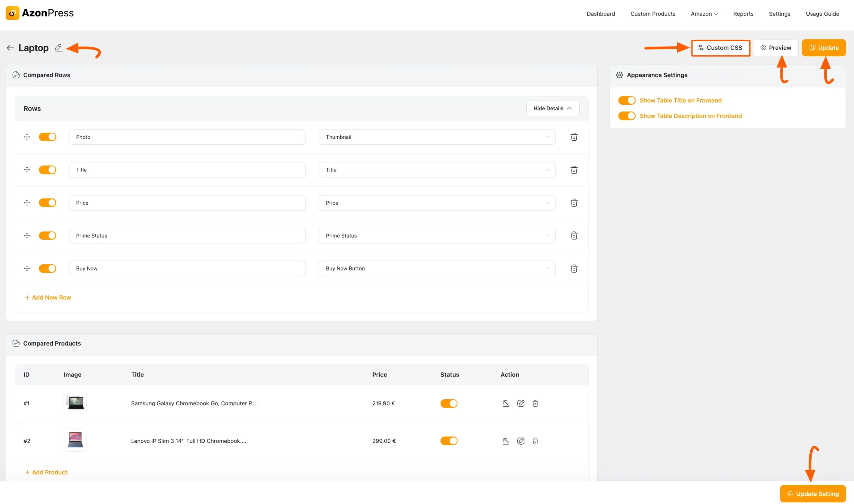The image size is (854, 504).
Task: Click the Custom CSS button
Action: (720, 48)
